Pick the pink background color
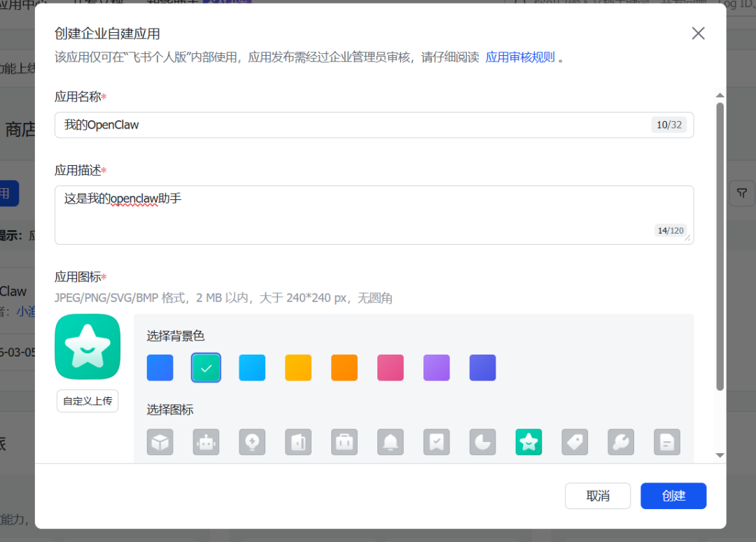Image resolution: width=756 pixels, height=542 pixels. 391,368
